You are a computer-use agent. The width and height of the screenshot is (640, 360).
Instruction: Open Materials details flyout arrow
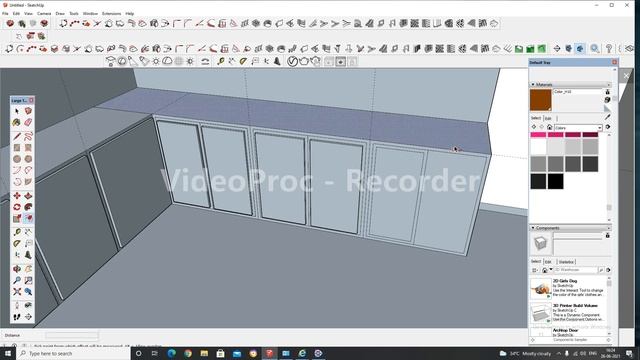pos(608,127)
